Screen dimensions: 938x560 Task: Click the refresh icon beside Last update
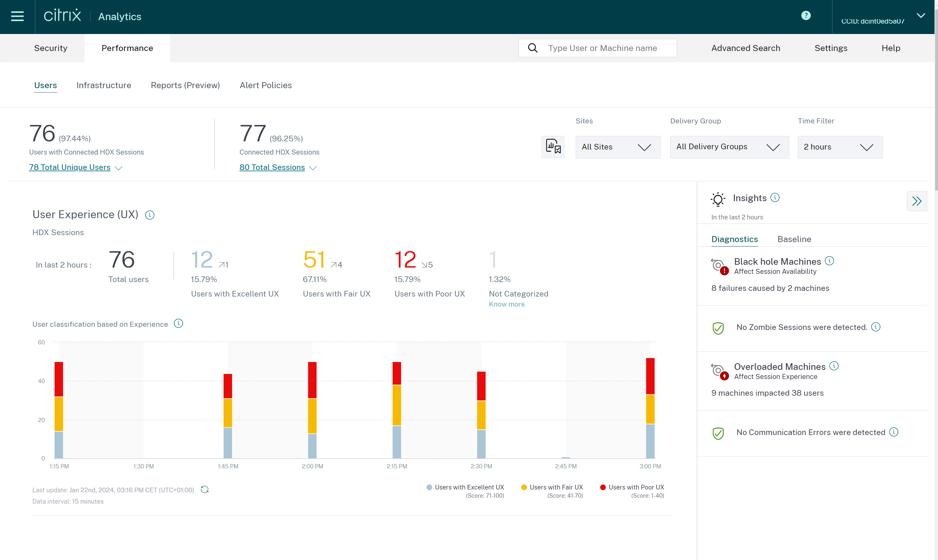(205, 489)
